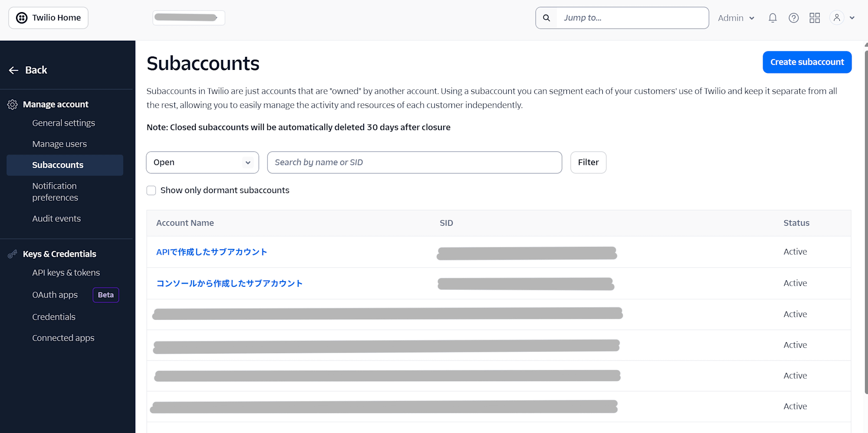Click the Search by name or SID field
Viewport: 868px width, 433px height.
pyautogui.click(x=414, y=162)
